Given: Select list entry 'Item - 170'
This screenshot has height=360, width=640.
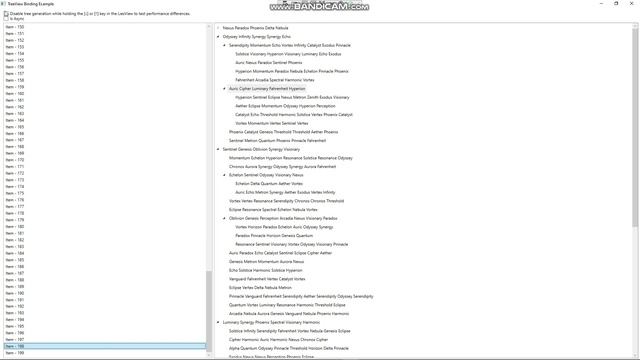Looking at the screenshot, I should point(105,160).
